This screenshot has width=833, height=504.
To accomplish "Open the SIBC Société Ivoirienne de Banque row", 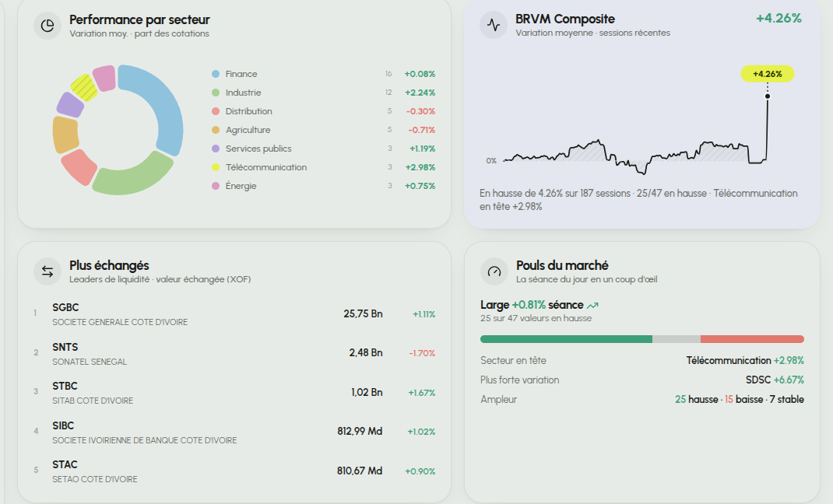I will (234, 432).
